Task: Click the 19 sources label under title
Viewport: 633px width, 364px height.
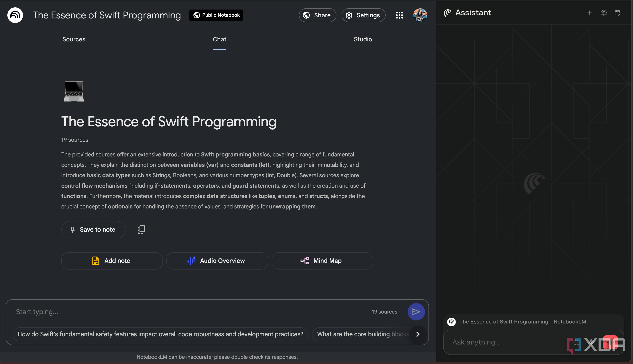Action: point(75,140)
